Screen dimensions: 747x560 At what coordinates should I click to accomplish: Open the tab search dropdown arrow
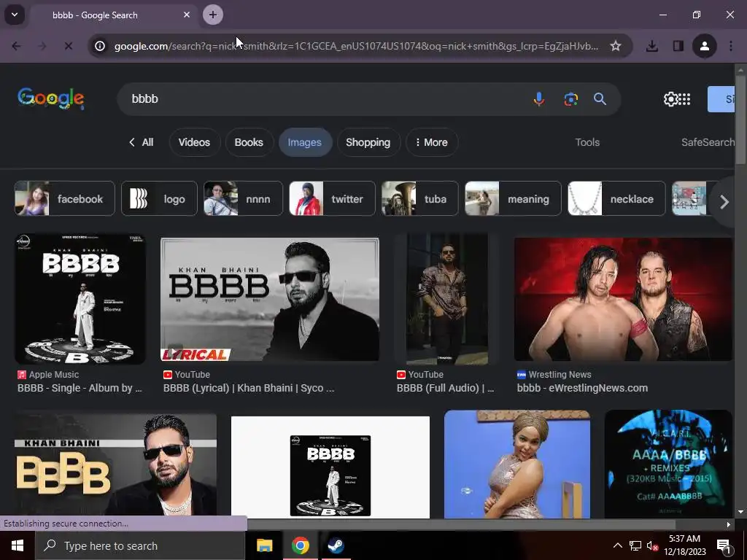[15, 15]
